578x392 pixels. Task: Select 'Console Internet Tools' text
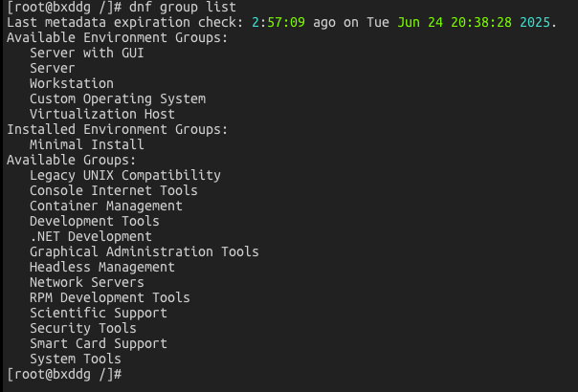(114, 190)
